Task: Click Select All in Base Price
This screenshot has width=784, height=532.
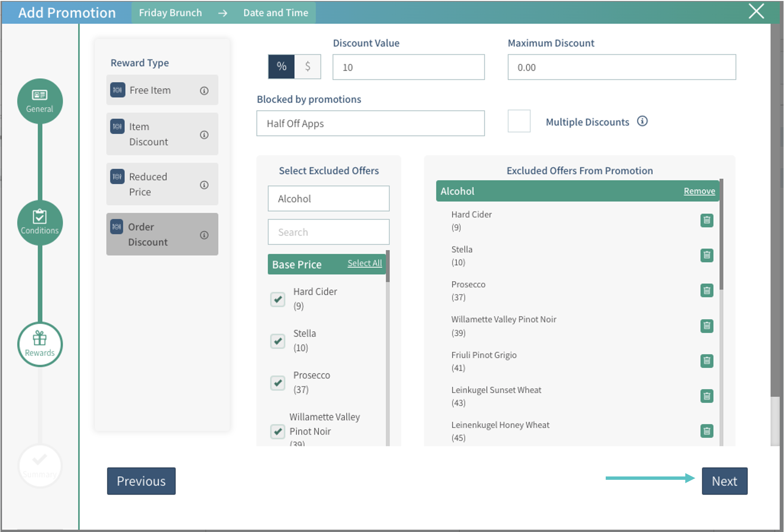Action: [x=364, y=263]
